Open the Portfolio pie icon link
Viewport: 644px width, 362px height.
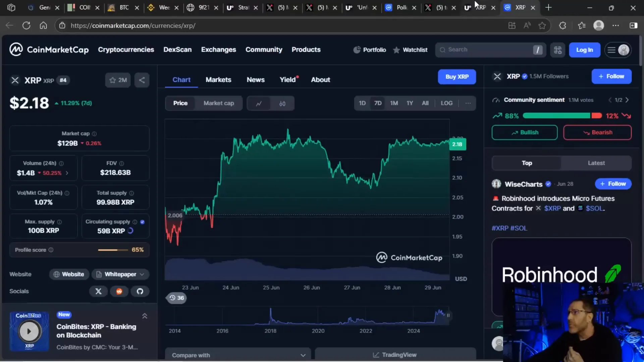(370, 50)
